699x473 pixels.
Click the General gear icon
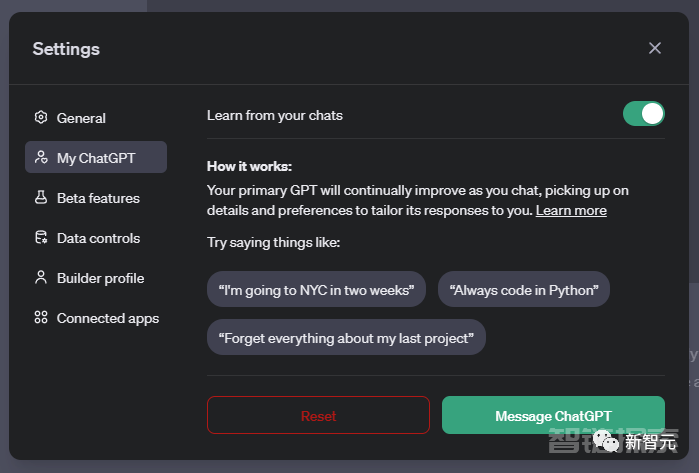coord(41,117)
